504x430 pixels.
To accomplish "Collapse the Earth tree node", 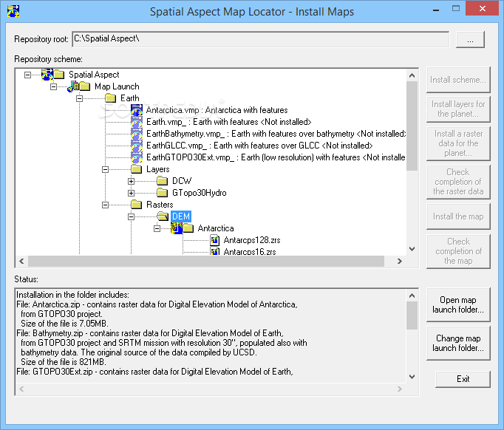I will (x=79, y=99).
